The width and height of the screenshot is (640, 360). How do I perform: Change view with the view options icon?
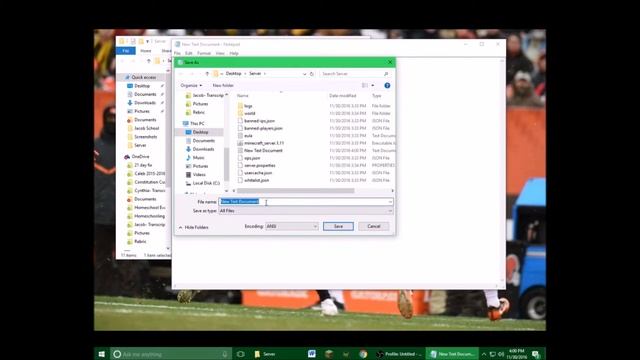(x=364, y=85)
